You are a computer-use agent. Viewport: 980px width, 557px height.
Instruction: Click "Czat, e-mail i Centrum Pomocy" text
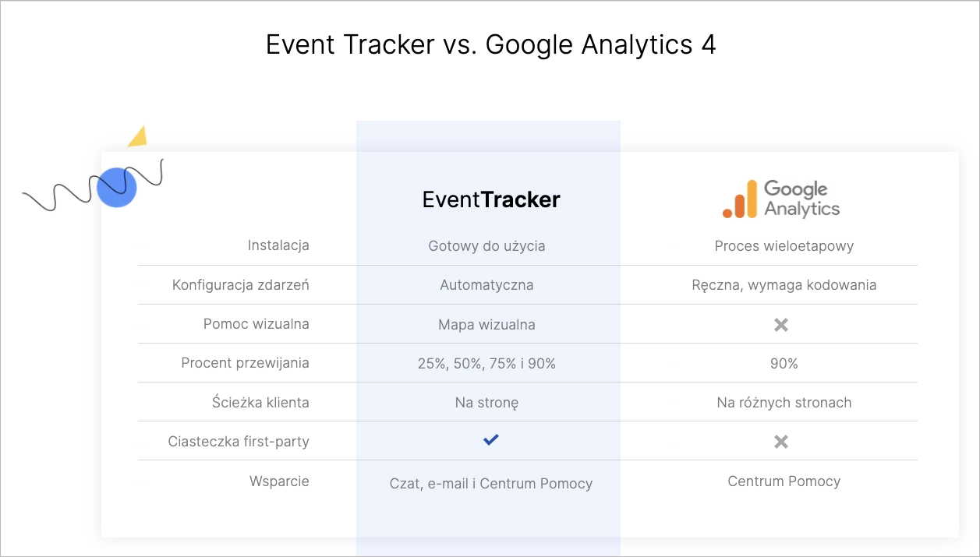coord(491,484)
